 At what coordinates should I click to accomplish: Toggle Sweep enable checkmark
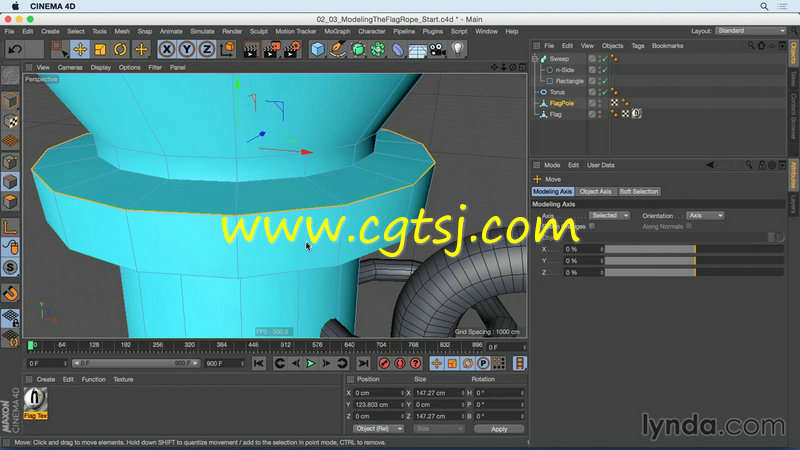pyautogui.click(x=605, y=59)
